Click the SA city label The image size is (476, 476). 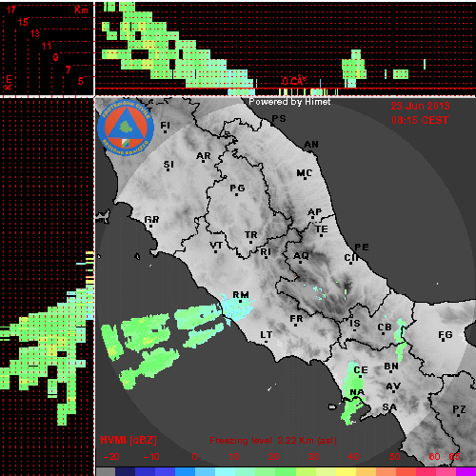pos(389,407)
